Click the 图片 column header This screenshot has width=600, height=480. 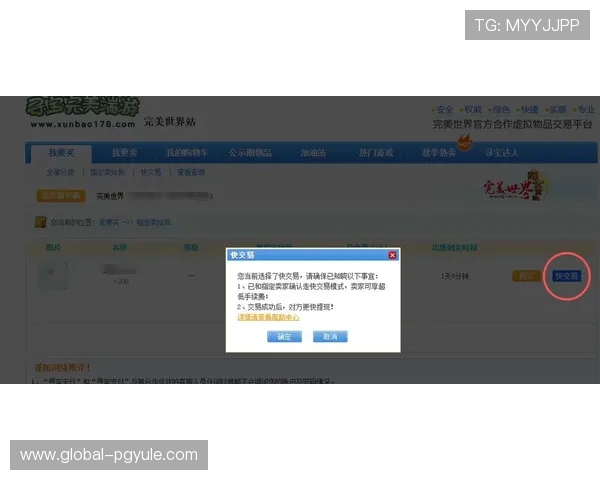point(53,248)
